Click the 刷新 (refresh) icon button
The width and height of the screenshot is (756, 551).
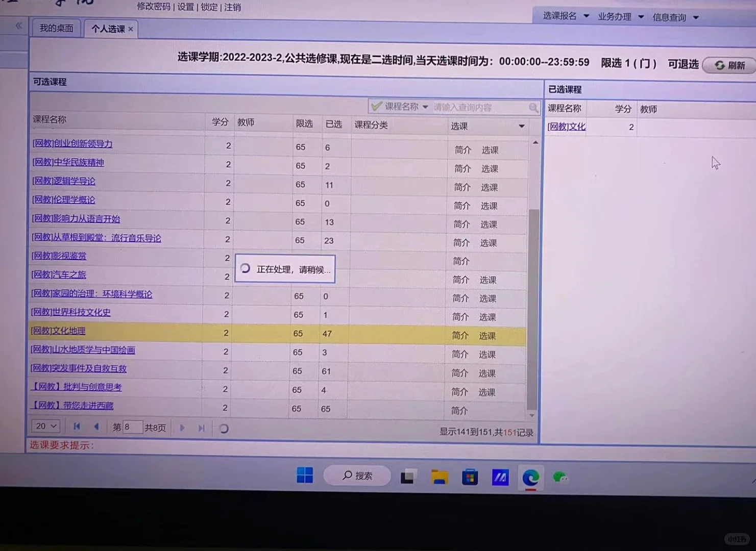[x=719, y=65]
